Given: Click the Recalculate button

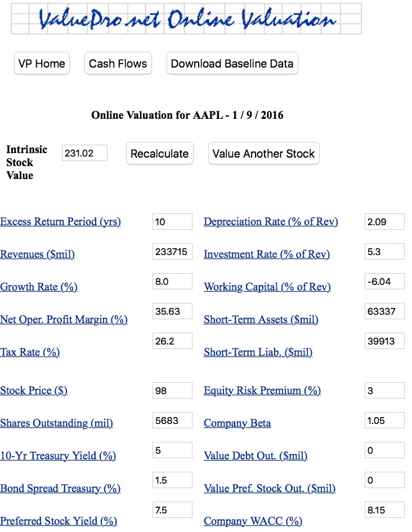Looking at the screenshot, I should point(159,154).
